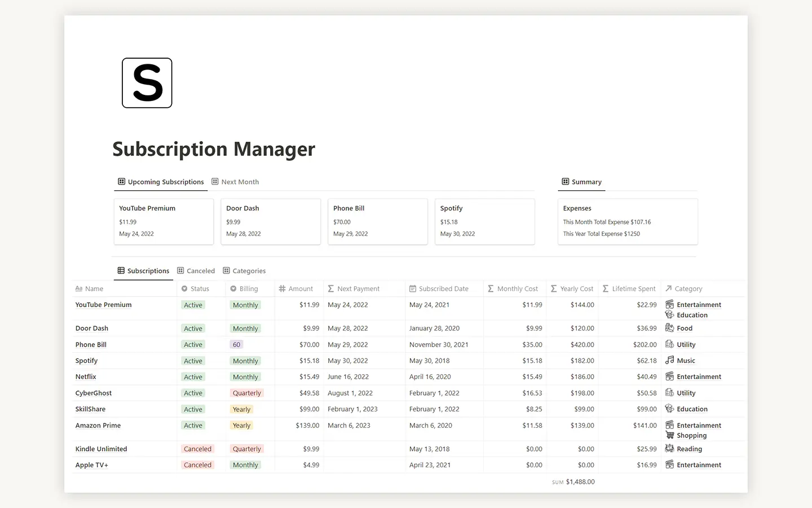The width and height of the screenshot is (812, 508).
Task: Open the Amazon Prime row page
Action: click(x=98, y=426)
